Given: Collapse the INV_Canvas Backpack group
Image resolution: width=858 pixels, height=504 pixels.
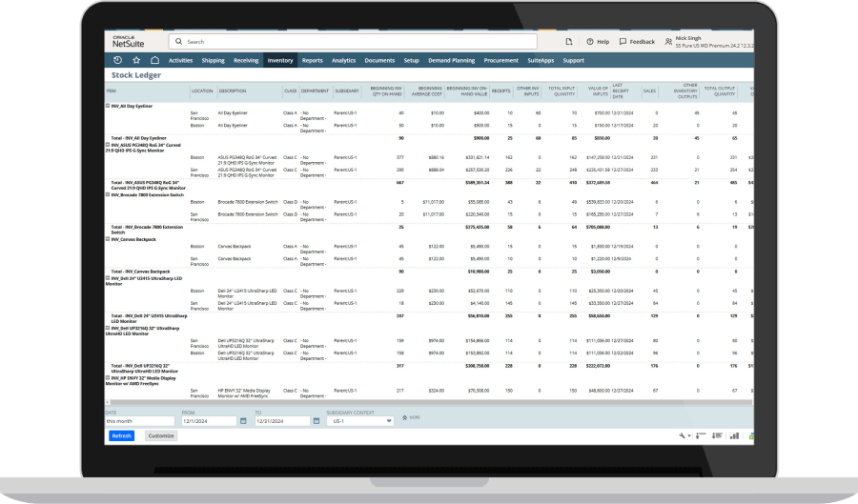Looking at the screenshot, I should click(x=108, y=239).
